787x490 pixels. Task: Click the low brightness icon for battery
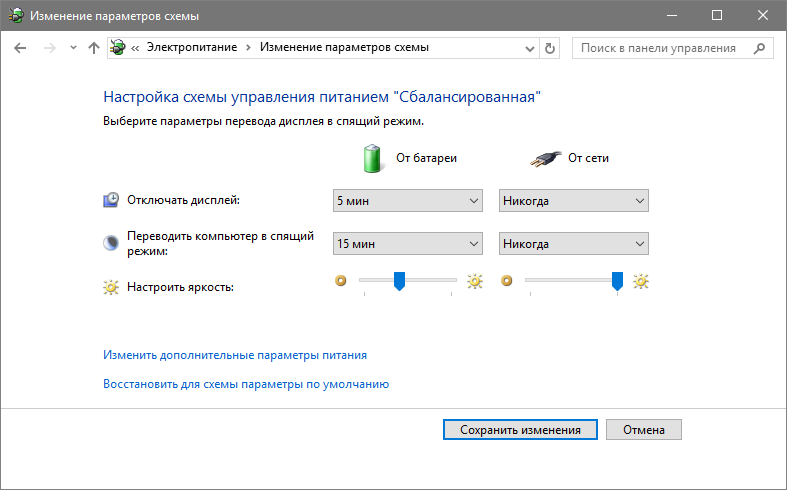point(340,281)
